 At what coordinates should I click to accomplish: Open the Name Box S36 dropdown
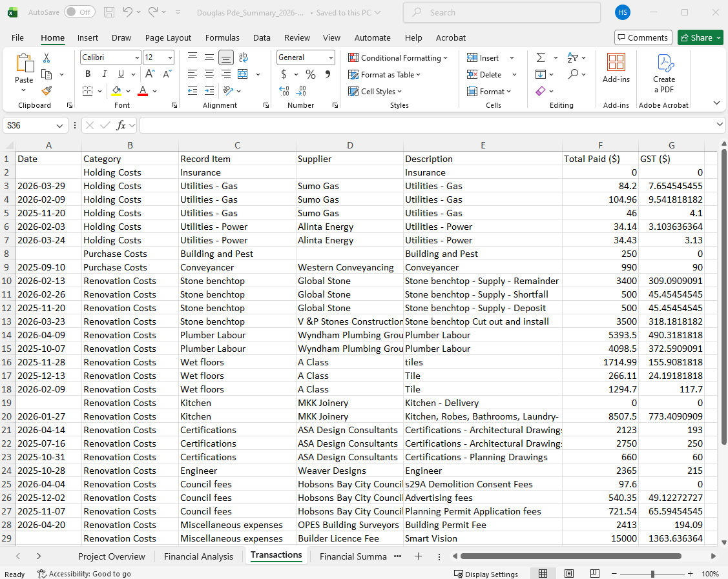tap(60, 125)
